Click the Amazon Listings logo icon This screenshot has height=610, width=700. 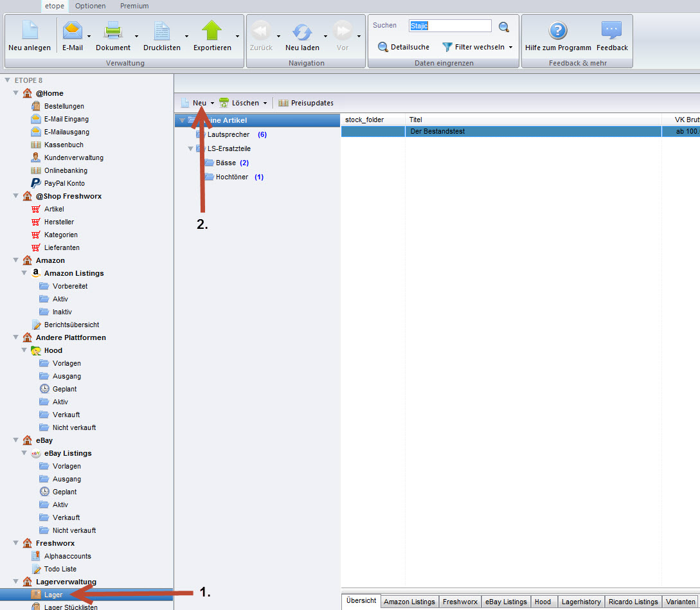(36, 273)
